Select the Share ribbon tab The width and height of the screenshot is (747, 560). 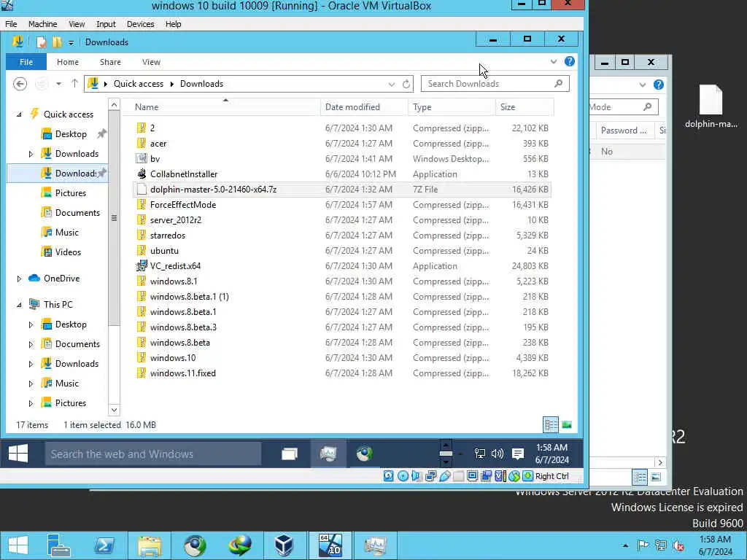[x=110, y=62]
